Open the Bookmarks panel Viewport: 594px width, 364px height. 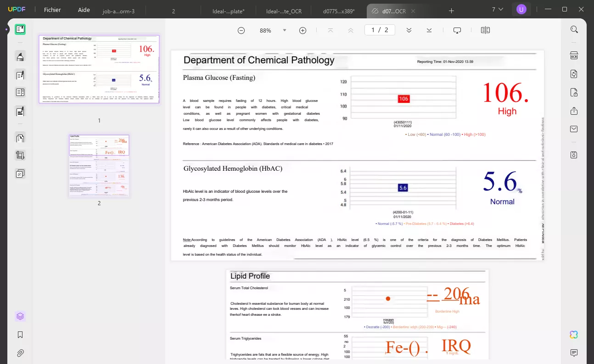(20, 335)
